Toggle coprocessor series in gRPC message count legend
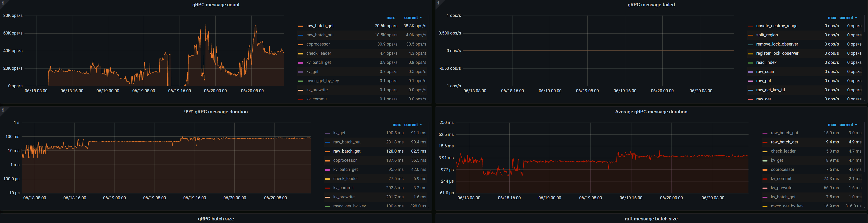Screen dimensions: 868x223 [x=318, y=44]
